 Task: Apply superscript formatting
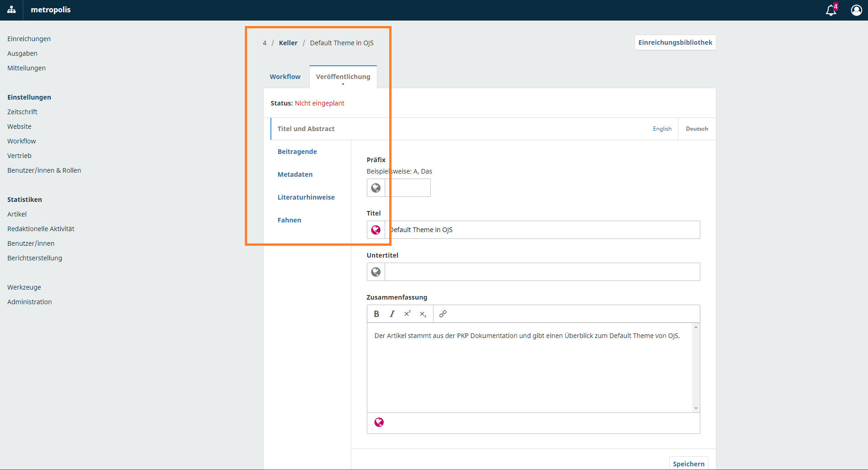click(407, 314)
